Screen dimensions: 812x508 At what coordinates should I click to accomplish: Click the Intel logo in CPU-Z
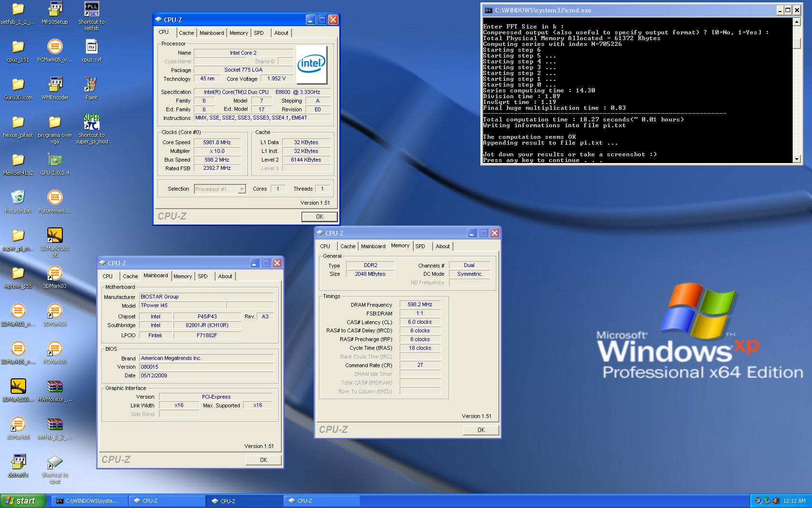click(x=311, y=65)
